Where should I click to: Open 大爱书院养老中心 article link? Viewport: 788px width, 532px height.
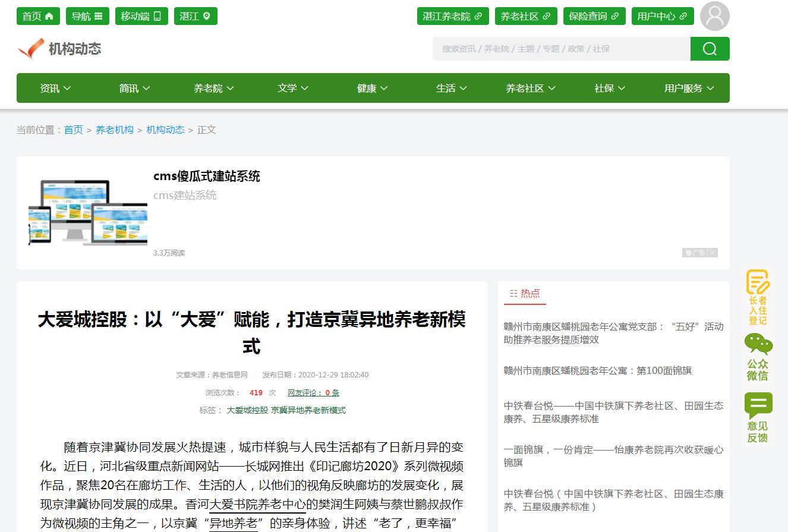tap(258, 505)
